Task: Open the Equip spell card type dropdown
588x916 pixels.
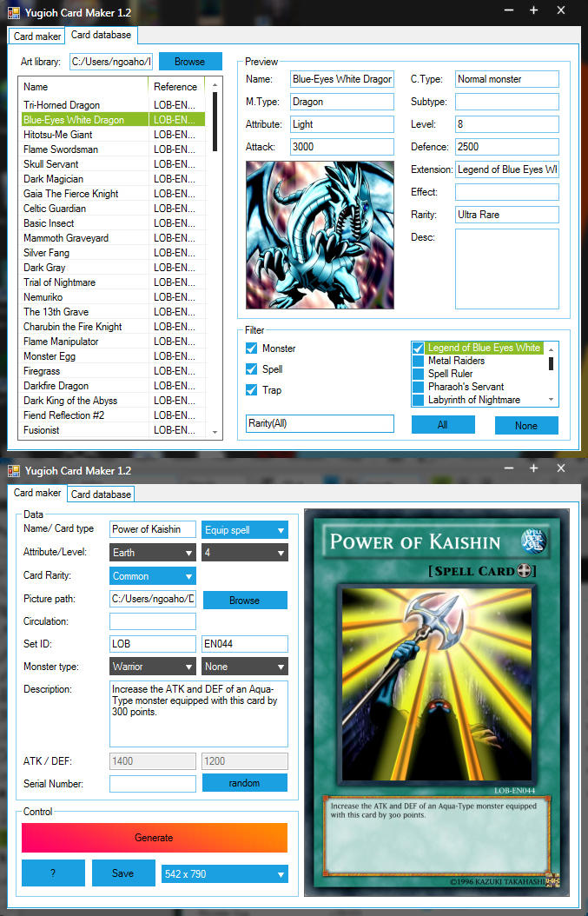Action: [x=245, y=530]
